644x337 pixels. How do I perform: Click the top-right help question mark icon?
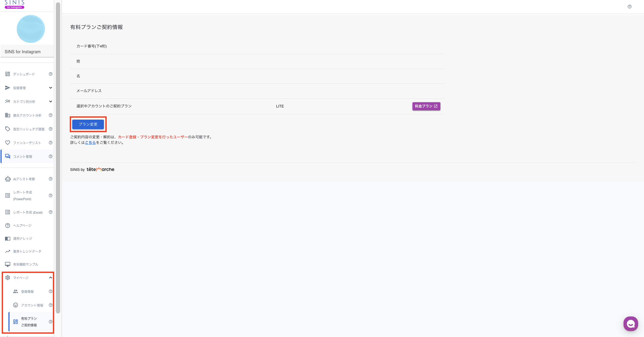coord(629,7)
